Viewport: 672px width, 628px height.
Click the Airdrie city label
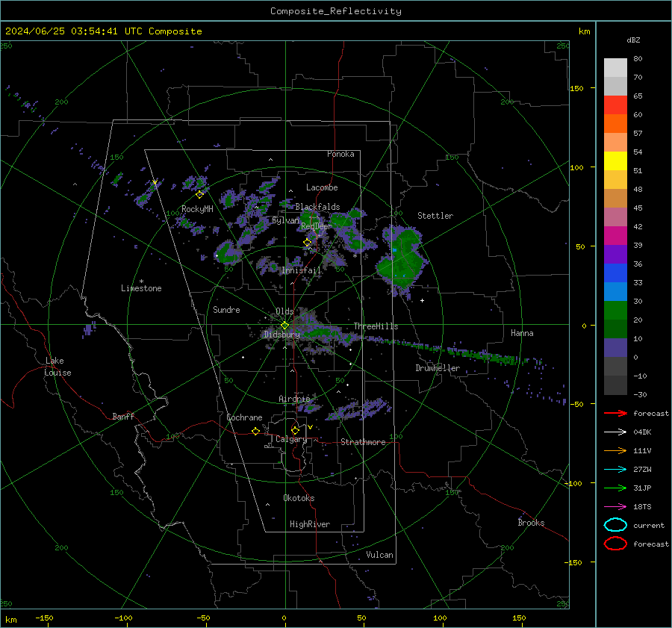point(294,399)
